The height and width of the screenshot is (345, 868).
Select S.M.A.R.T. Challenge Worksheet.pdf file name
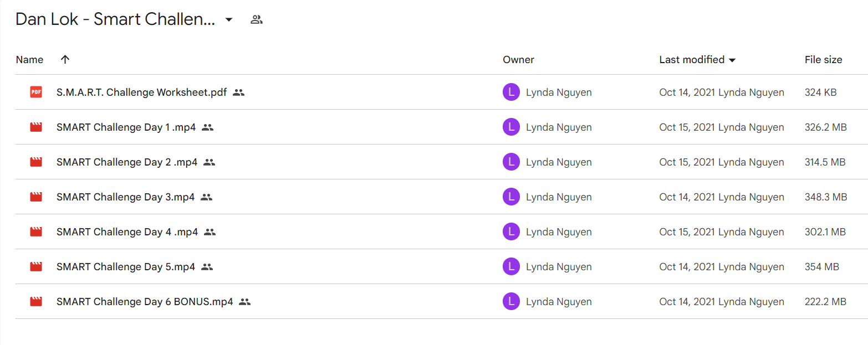[141, 92]
